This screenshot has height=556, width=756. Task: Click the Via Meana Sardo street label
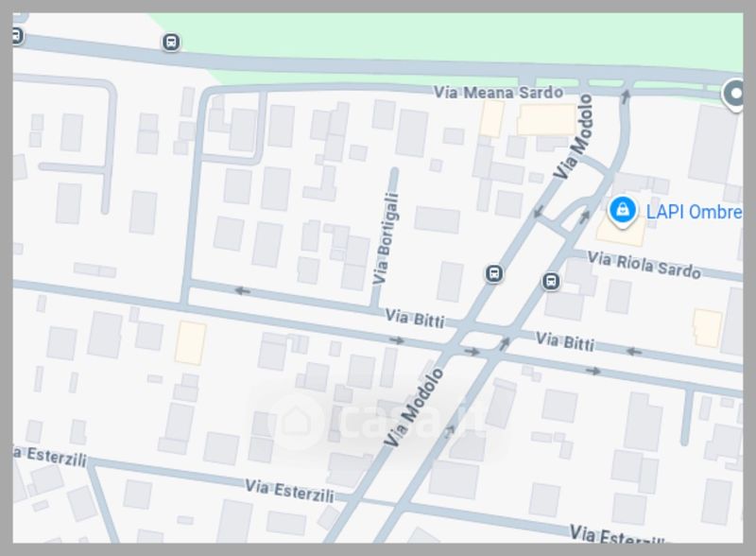pos(498,92)
